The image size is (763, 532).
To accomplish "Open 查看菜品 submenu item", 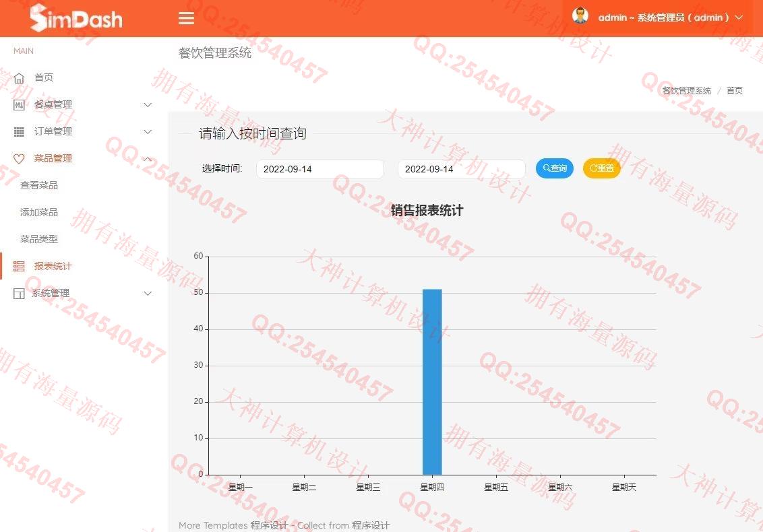I will click(x=39, y=185).
